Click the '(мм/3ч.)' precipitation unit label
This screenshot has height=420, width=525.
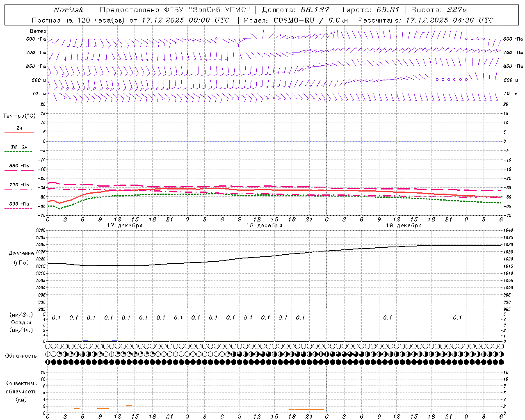(x=21, y=315)
